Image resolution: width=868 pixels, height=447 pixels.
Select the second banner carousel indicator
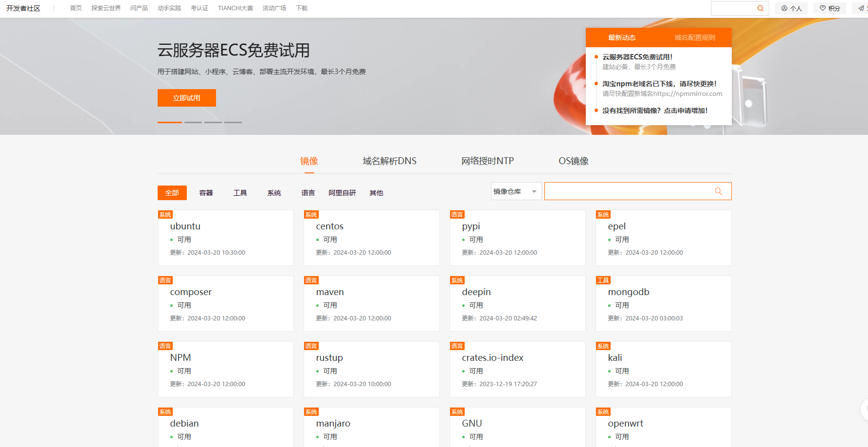pyautogui.click(x=193, y=122)
